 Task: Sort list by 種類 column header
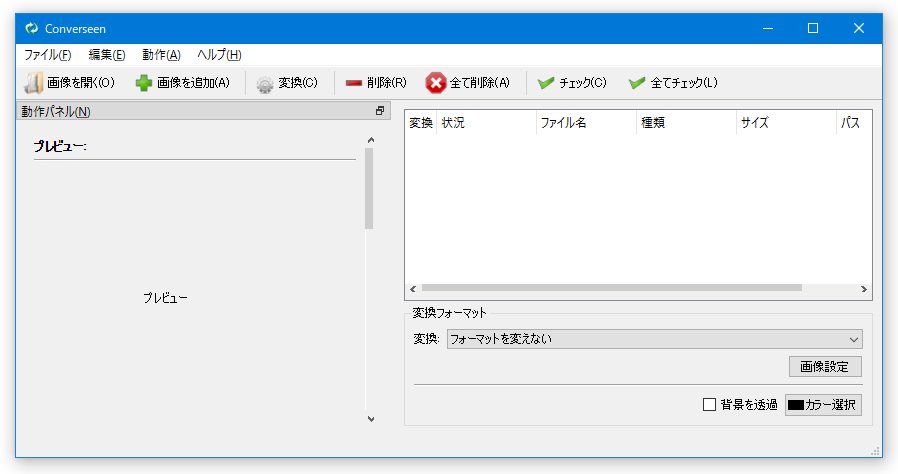tap(686, 123)
